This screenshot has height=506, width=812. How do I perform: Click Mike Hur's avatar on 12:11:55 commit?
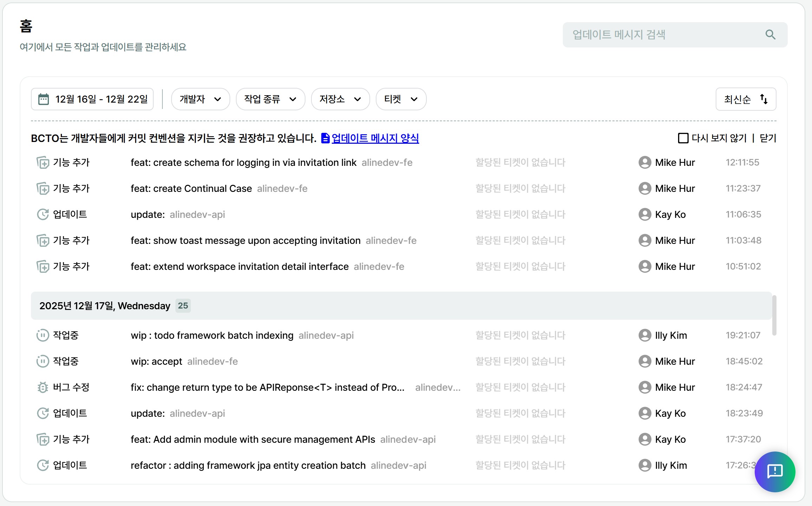(645, 162)
